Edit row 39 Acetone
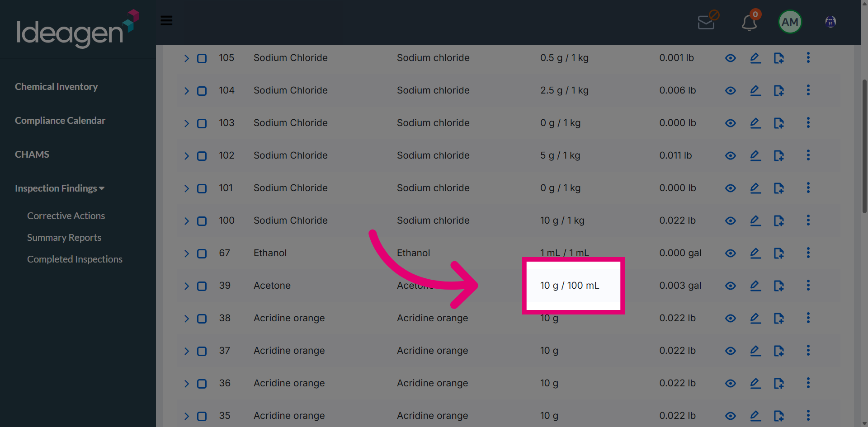 point(755,286)
